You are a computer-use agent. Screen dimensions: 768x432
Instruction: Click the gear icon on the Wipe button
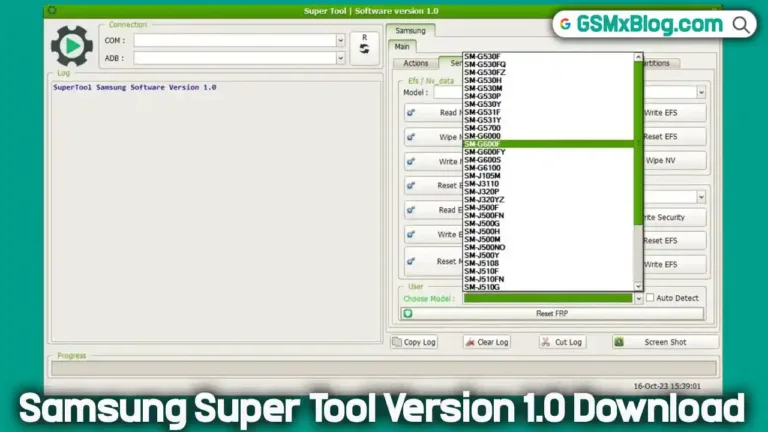point(411,137)
